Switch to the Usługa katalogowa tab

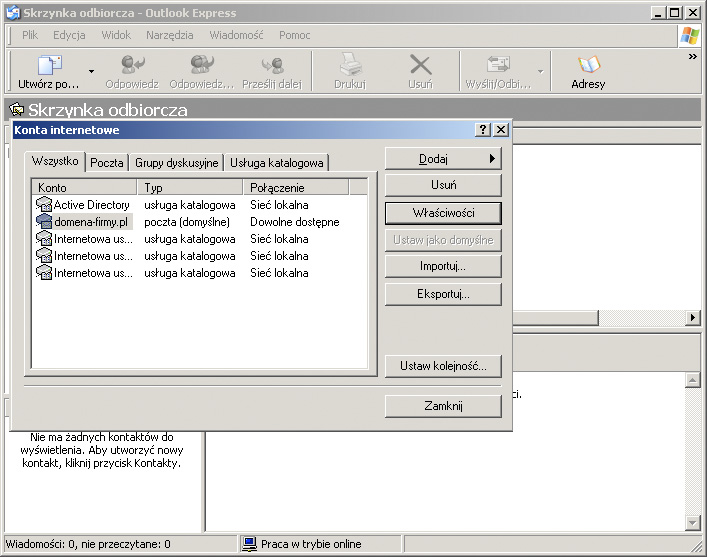[276, 163]
